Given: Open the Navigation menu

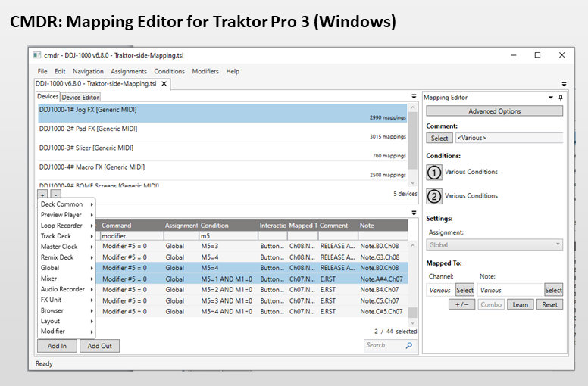Looking at the screenshot, I should 88,71.
